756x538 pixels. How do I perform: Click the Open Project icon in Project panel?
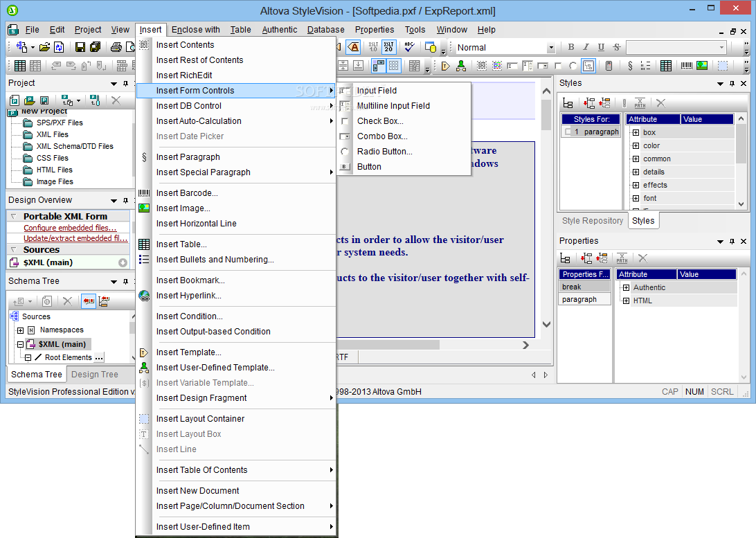[29, 100]
